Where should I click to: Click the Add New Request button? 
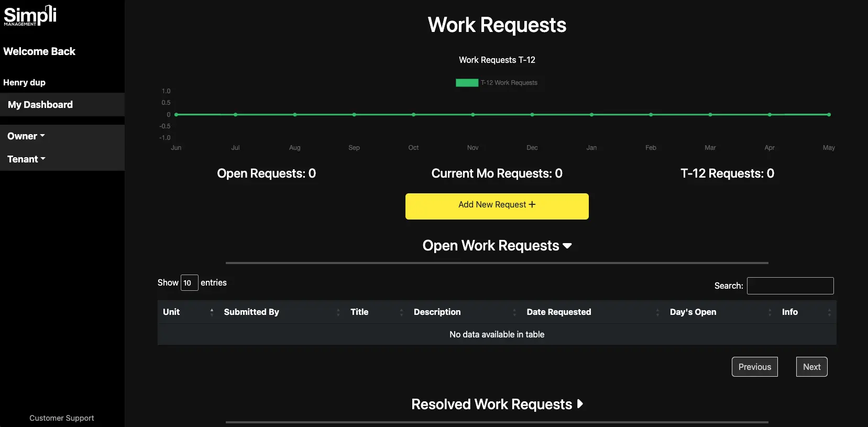pyautogui.click(x=497, y=206)
